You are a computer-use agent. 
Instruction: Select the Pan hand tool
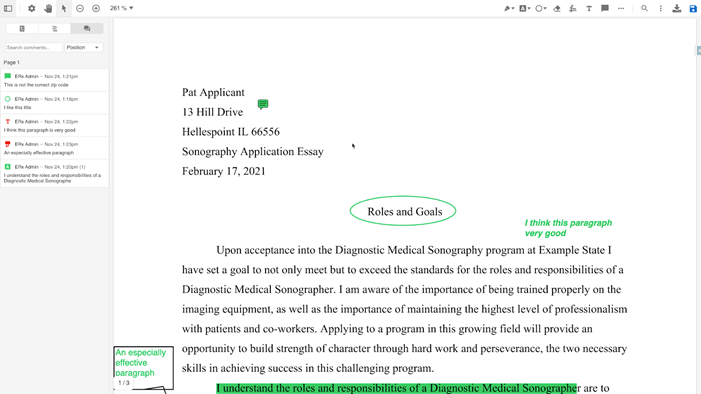(x=48, y=8)
